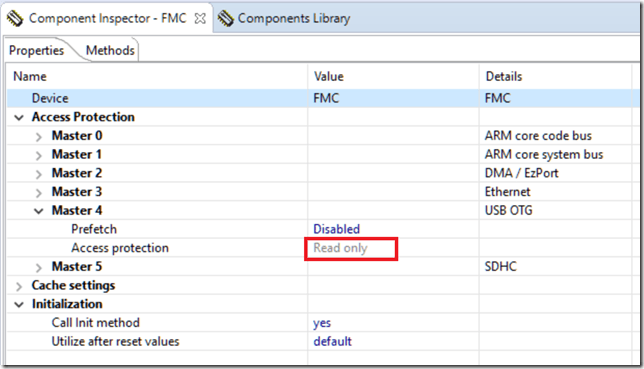This screenshot has width=644, height=369.
Task: Select Utilize after reset values property name
Action: pos(115,341)
